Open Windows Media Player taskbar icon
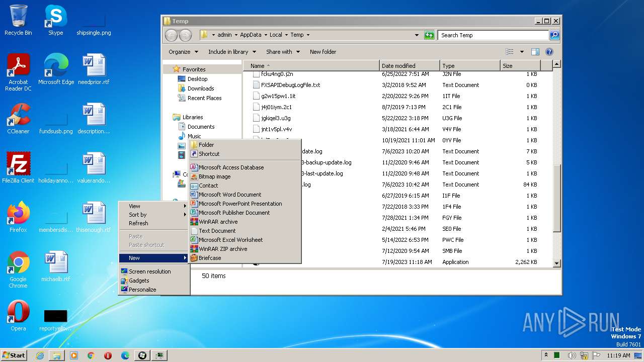 pyautogui.click(x=74, y=355)
